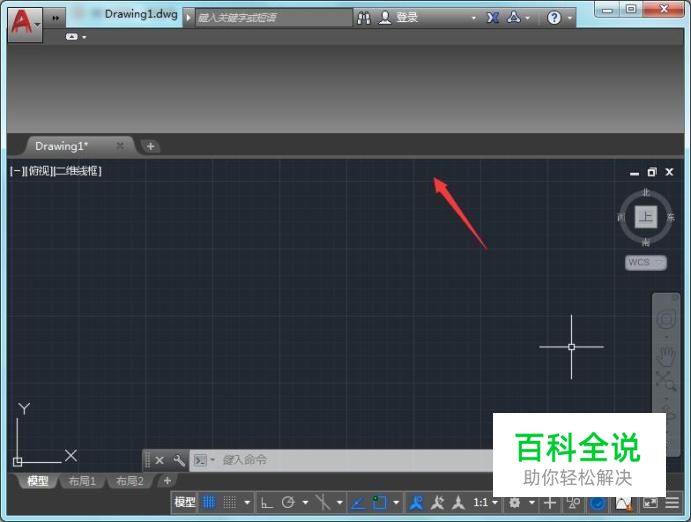Click 东 on the ViewCube compass
This screenshot has width=691, height=522.
(670, 217)
